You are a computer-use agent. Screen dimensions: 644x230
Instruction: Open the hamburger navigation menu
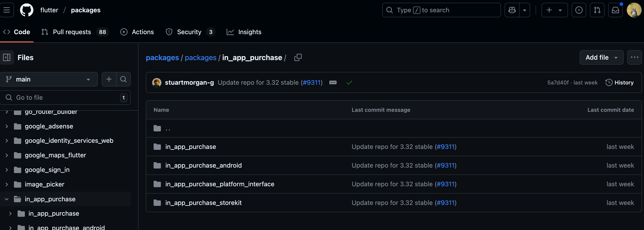[7, 10]
